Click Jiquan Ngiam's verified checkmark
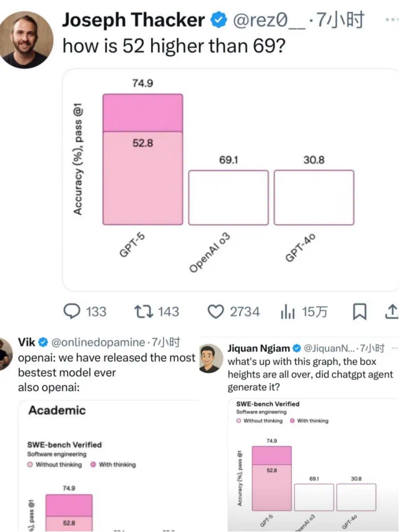The image size is (399, 532). tap(296, 348)
